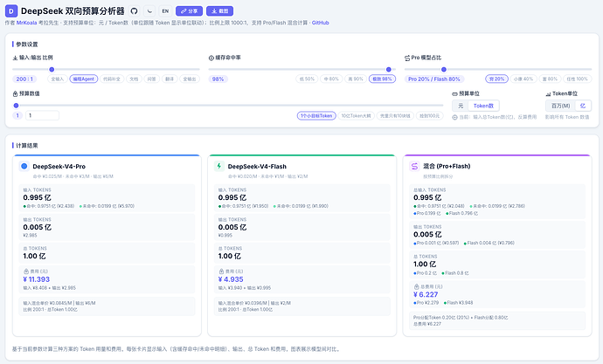This screenshot has height=364, width=603.
Task: Click the Token单位 chart icon
Action: tap(548, 93)
